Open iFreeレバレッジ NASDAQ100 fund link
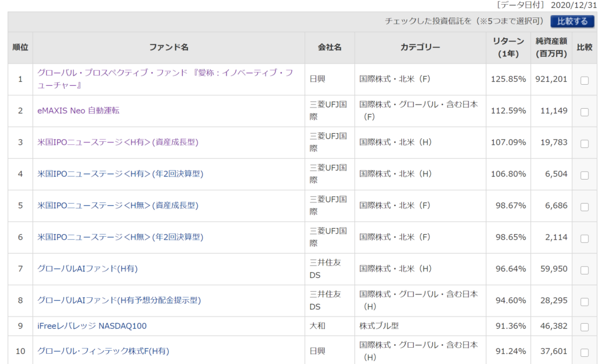Screen dimensions: 615x364 (x=92, y=326)
